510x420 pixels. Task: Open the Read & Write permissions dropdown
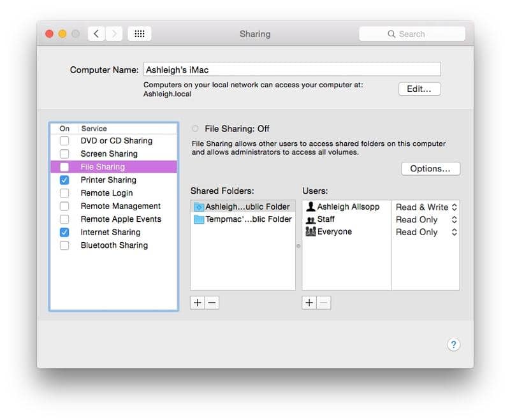[x=453, y=206]
